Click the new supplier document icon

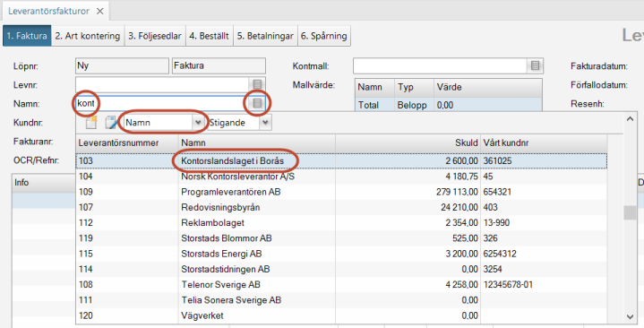(x=91, y=122)
